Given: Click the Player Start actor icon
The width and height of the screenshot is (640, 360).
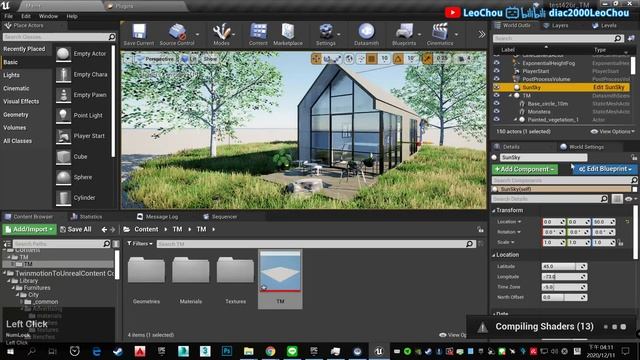Looking at the screenshot, I should tap(63, 136).
